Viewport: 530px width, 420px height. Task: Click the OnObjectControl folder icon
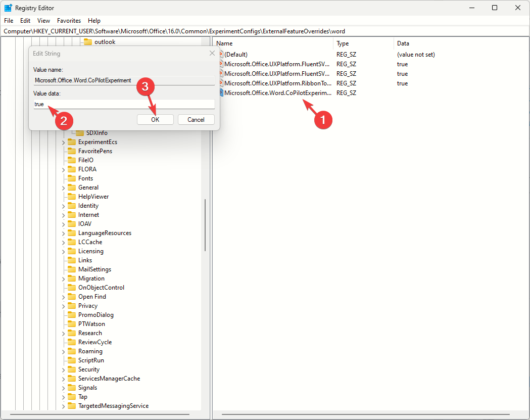72,288
